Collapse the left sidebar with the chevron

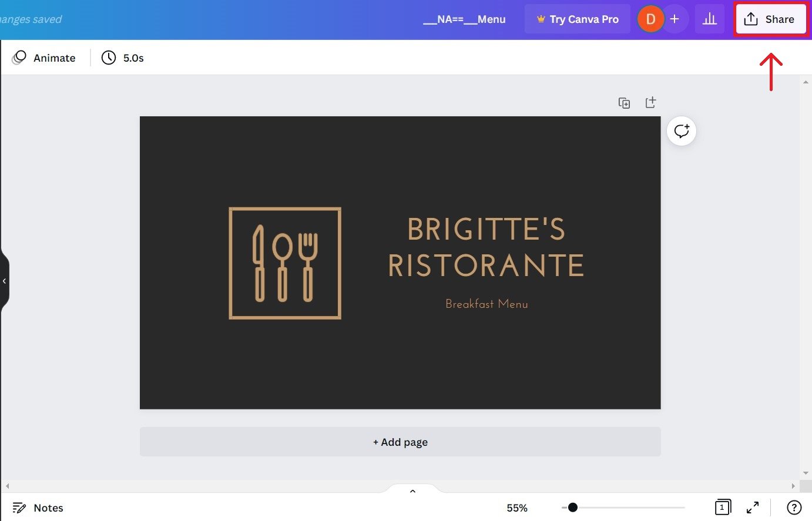pos(5,281)
